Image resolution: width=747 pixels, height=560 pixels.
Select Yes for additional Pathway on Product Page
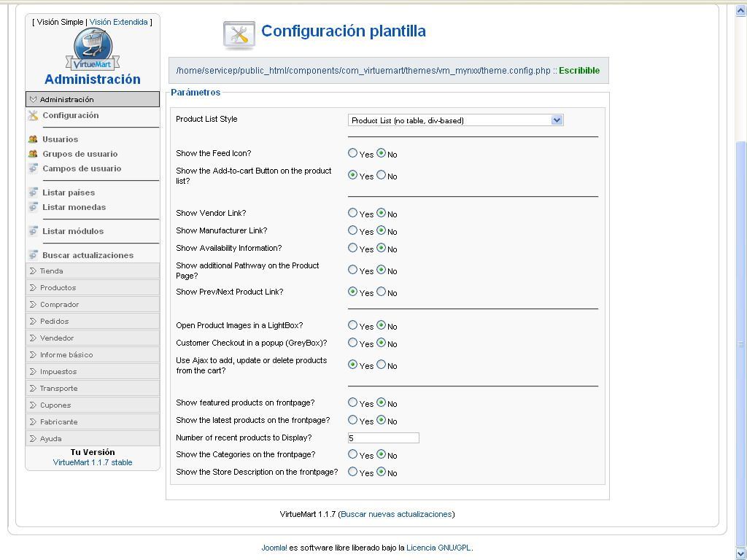click(x=352, y=270)
